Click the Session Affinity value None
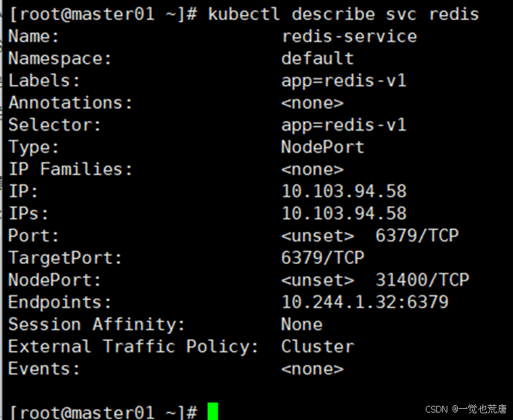This screenshot has width=513, height=420. [301, 325]
